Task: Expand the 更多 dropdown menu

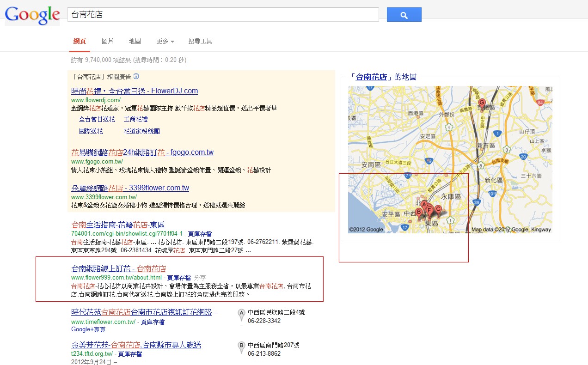Action: tap(165, 42)
